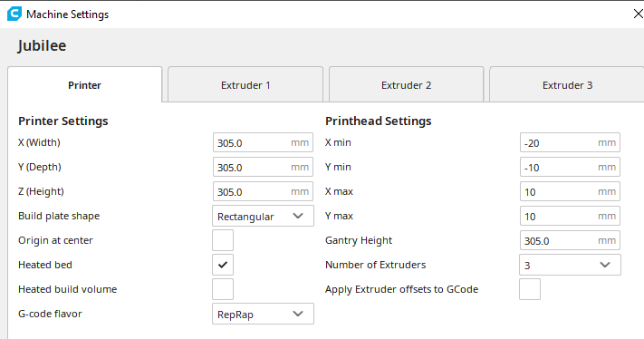Click the Gantry Height input field
644x339 pixels.
(x=570, y=240)
